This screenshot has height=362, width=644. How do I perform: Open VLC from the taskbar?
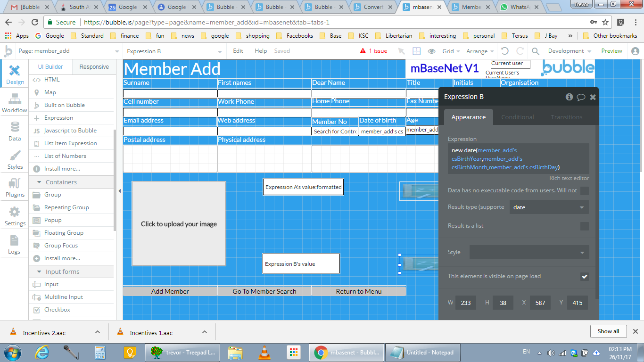[x=264, y=352]
